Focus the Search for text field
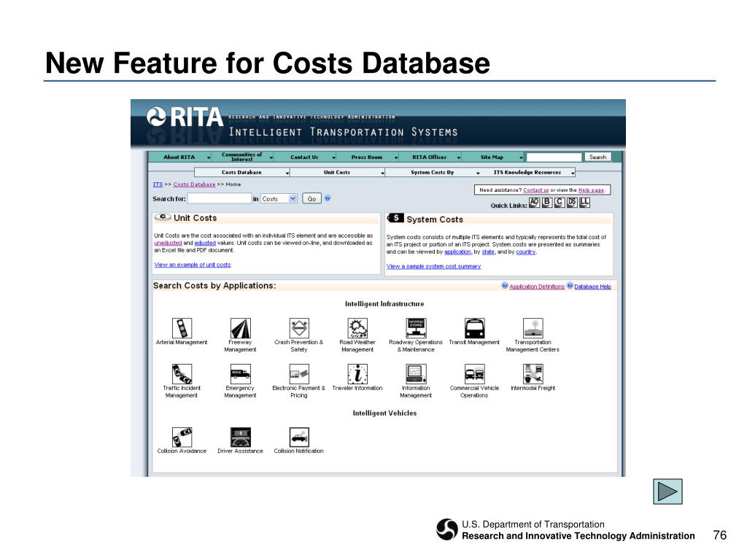747x560 pixels. point(219,198)
